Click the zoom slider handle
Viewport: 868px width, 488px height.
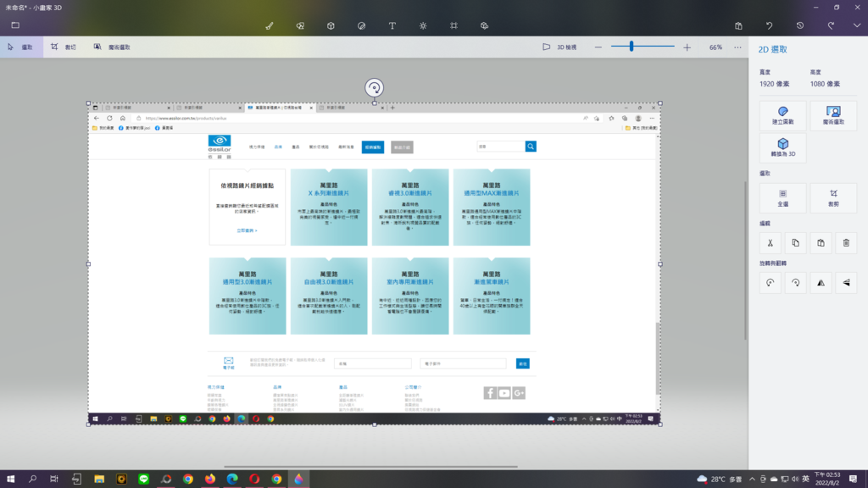[x=631, y=47]
